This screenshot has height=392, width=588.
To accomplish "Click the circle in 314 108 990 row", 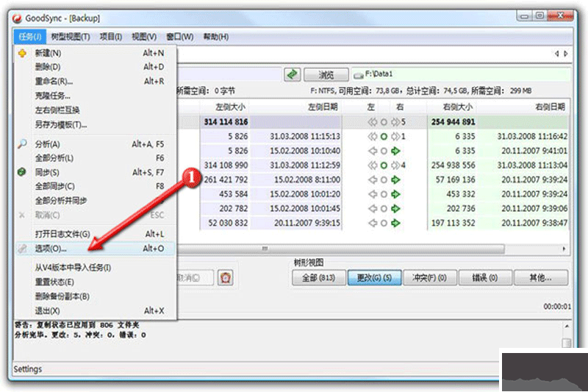I will pyautogui.click(x=384, y=165).
